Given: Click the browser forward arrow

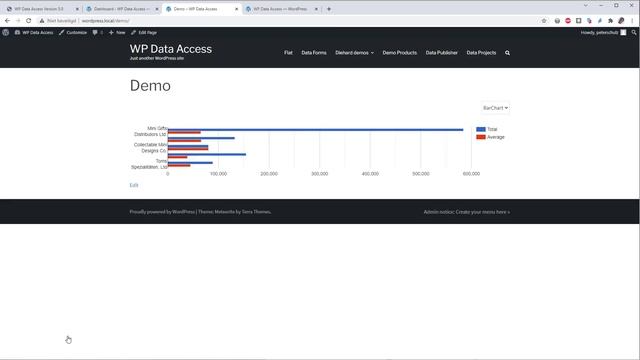Looking at the screenshot, I should pyautogui.click(x=18, y=20).
